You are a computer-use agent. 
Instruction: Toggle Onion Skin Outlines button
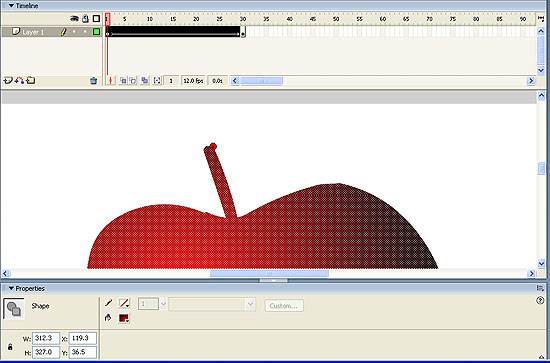pos(133,81)
